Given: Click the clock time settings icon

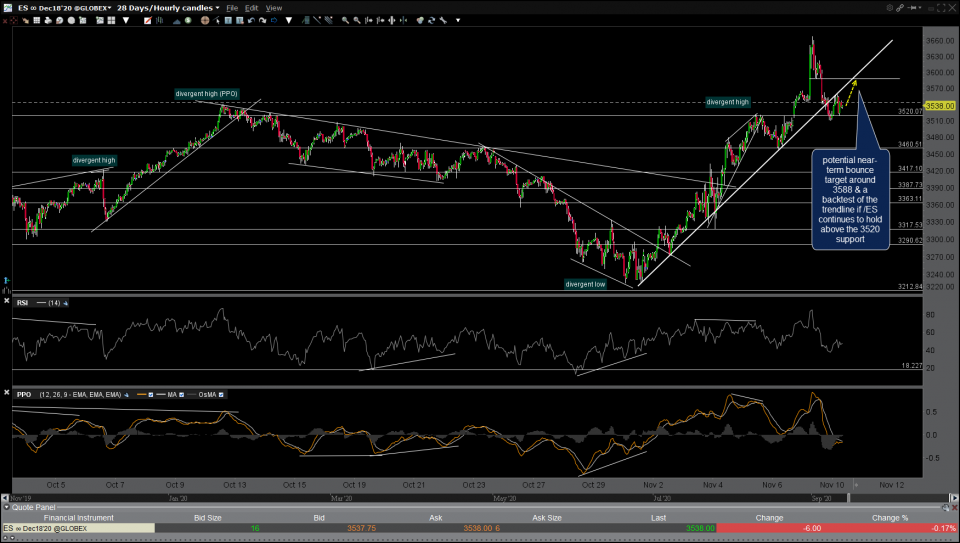Looking at the screenshot, I should pyautogui.click(x=59, y=20).
